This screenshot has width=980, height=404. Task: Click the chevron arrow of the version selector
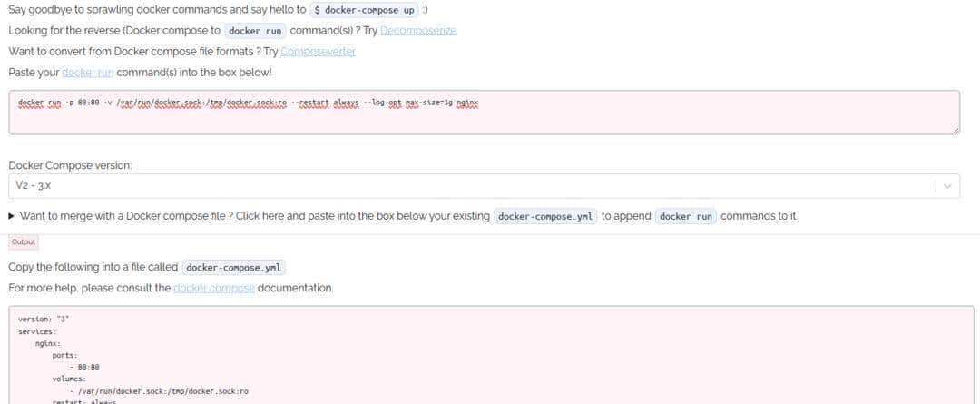click(x=946, y=185)
